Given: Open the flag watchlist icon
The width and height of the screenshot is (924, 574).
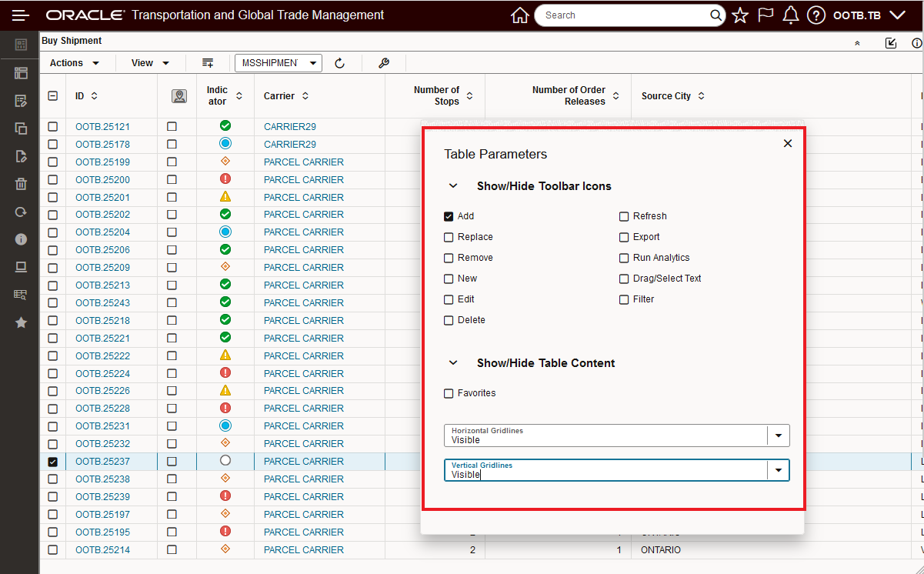Looking at the screenshot, I should 766,15.
